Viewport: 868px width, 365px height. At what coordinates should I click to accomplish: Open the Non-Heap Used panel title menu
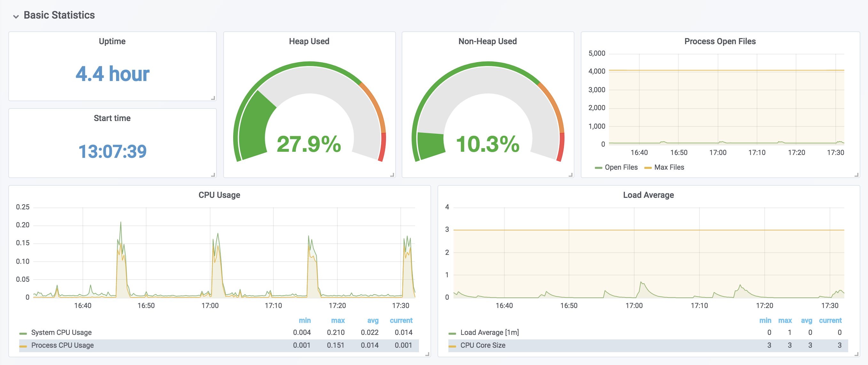point(487,41)
